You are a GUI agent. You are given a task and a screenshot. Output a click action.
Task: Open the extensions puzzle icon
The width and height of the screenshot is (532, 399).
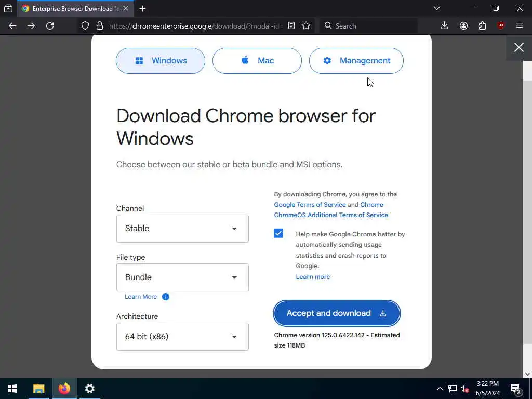482,26
